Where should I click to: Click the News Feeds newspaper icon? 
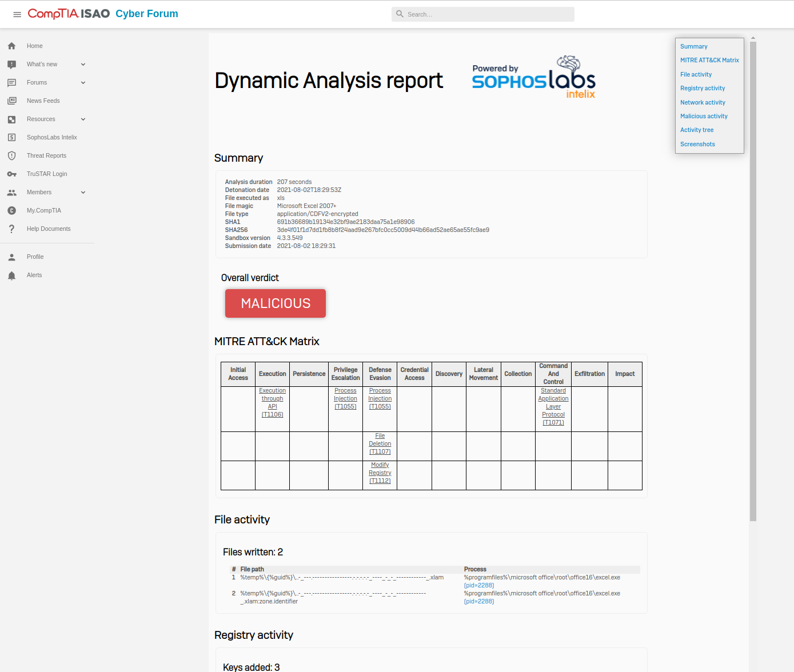click(x=11, y=101)
